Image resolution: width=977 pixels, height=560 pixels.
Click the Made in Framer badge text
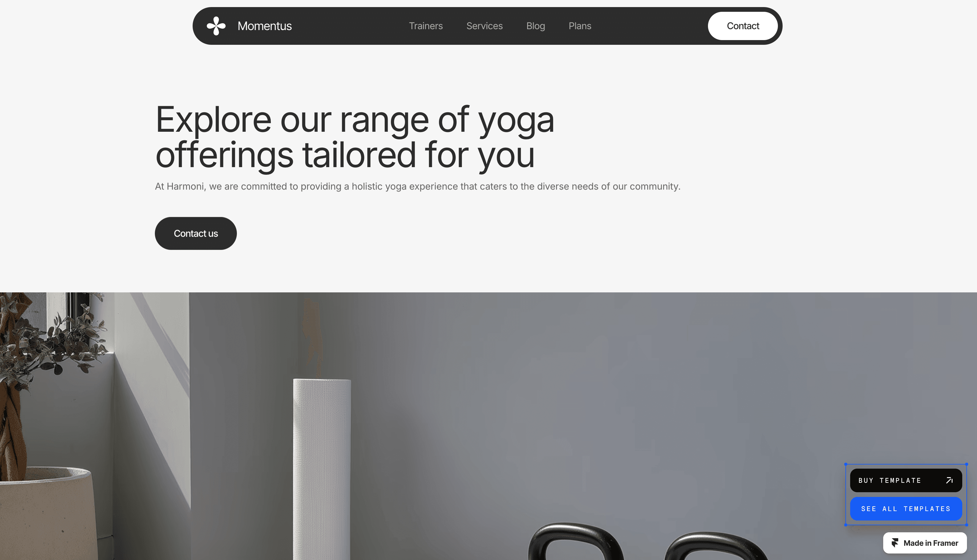coord(930,543)
